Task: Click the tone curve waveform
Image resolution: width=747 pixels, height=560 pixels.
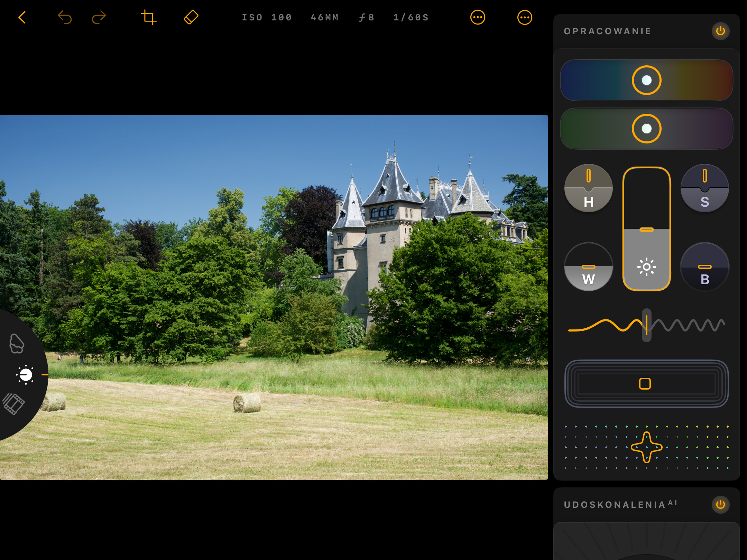Action: tap(646, 324)
